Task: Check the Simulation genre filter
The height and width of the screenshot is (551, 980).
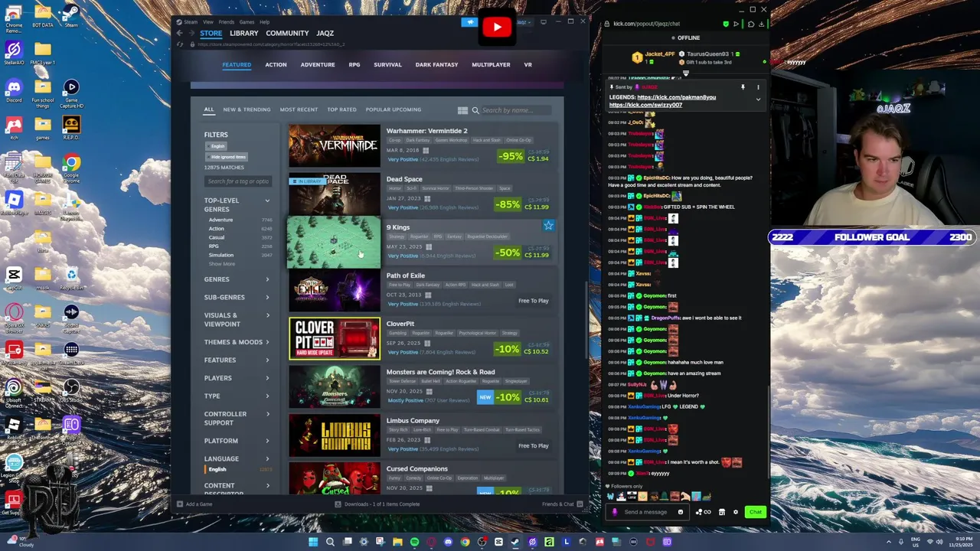Action: 221,255
